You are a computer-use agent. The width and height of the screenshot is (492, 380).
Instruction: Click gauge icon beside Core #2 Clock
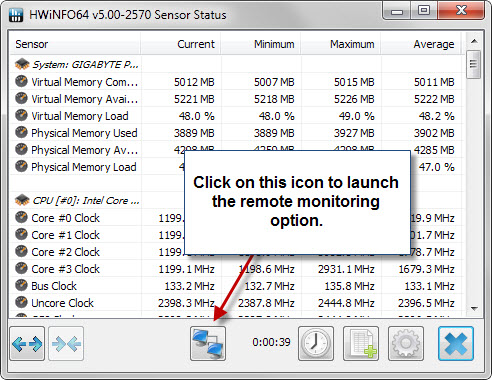point(21,251)
